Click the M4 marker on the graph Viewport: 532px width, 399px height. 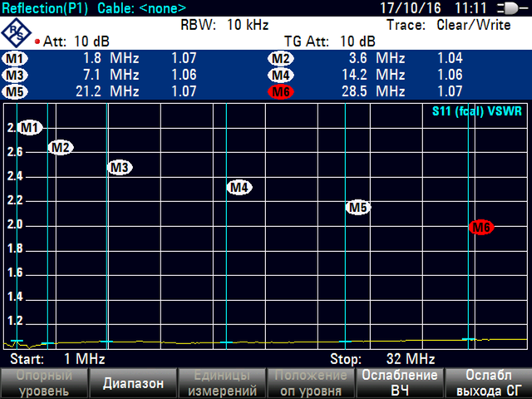click(239, 188)
